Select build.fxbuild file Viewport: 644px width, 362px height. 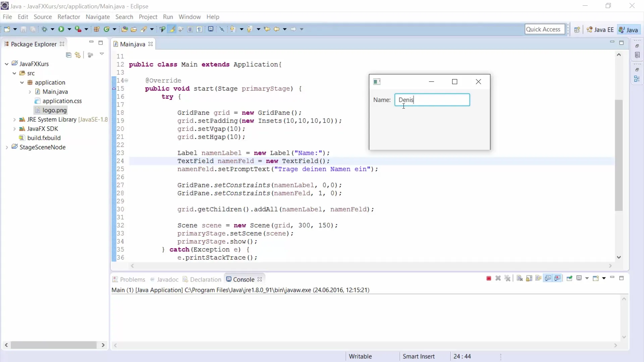point(40,138)
